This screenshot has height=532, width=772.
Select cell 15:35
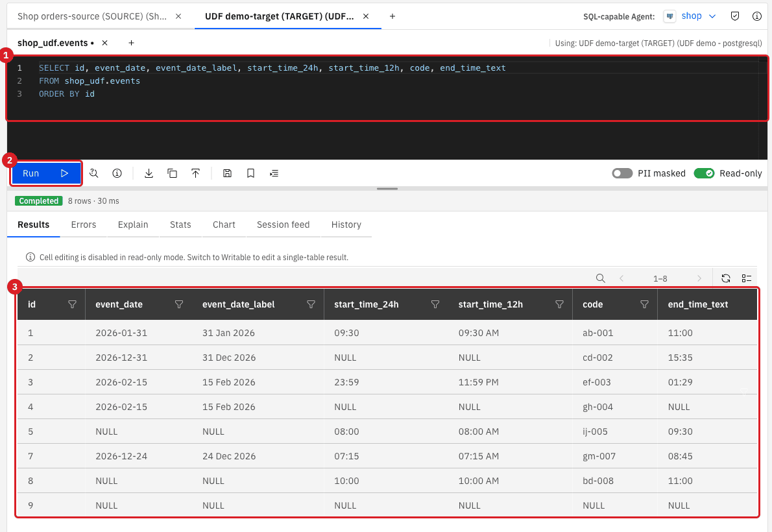pyautogui.click(x=681, y=357)
